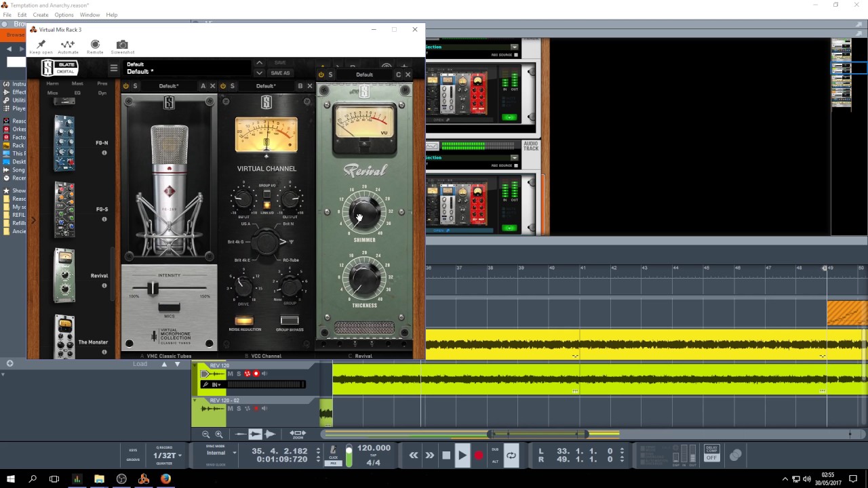868x488 pixels.
Task: Toggle the Group Bypass button
Action: tap(290, 321)
